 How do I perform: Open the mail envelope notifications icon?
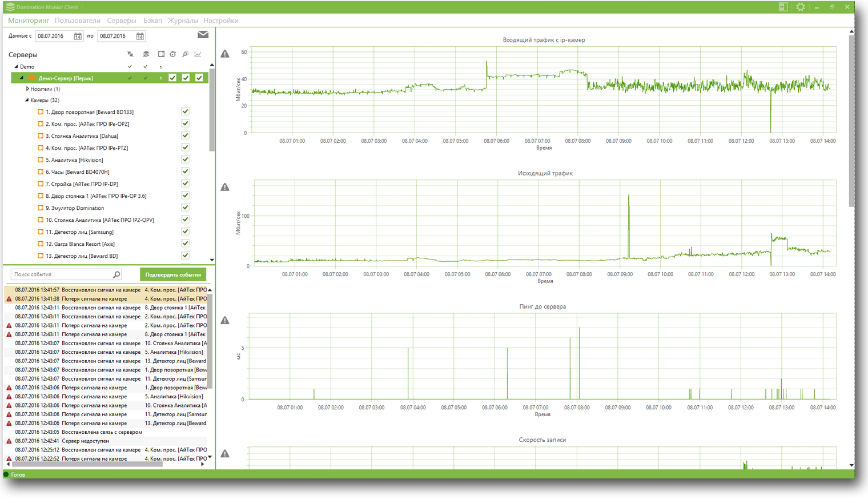pos(203,35)
